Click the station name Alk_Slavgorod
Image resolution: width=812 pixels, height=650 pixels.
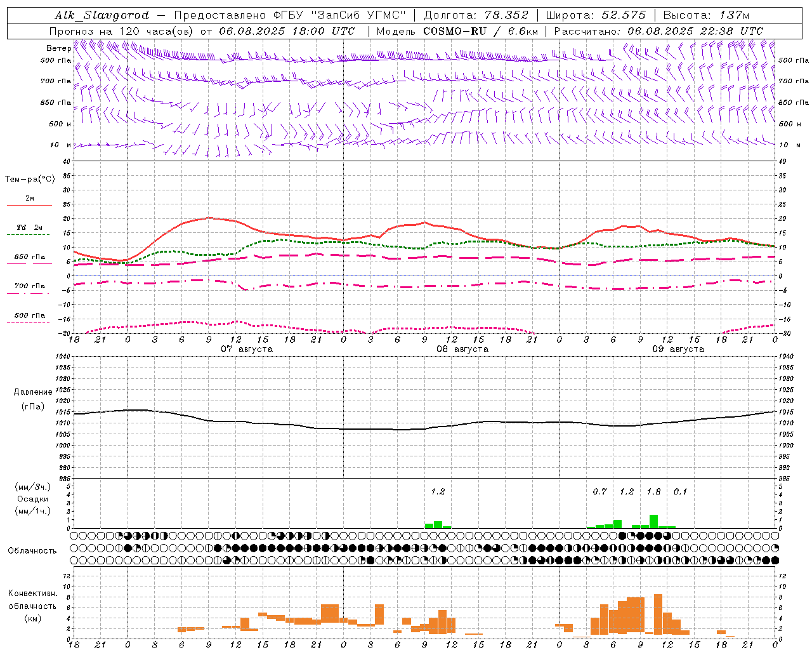pyautogui.click(x=101, y=15)
